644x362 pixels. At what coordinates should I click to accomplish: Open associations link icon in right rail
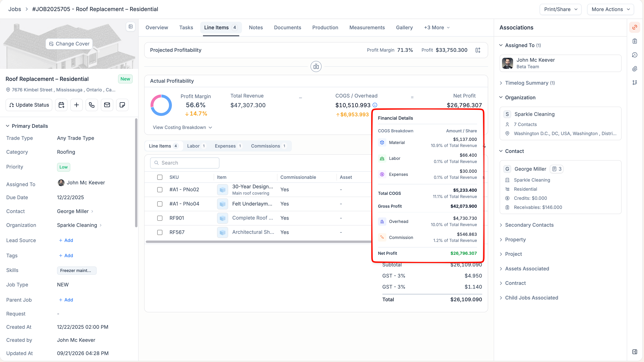(634, 27)
